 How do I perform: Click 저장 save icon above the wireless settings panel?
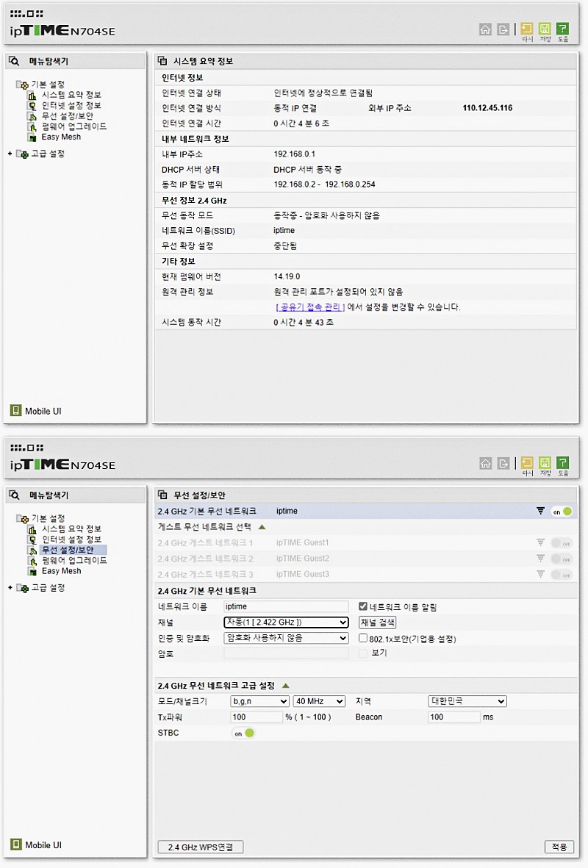(545, 463)
